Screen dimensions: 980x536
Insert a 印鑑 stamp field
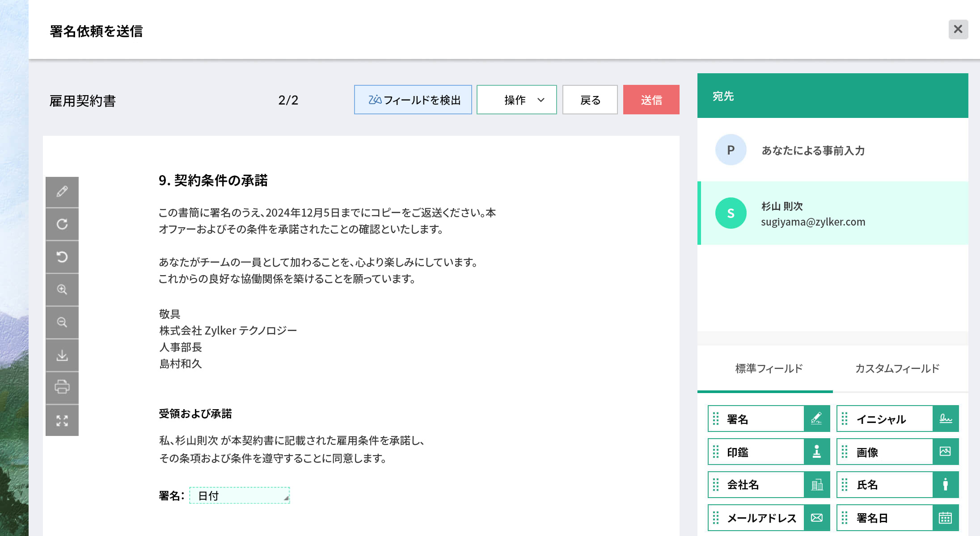pos(768,452)
